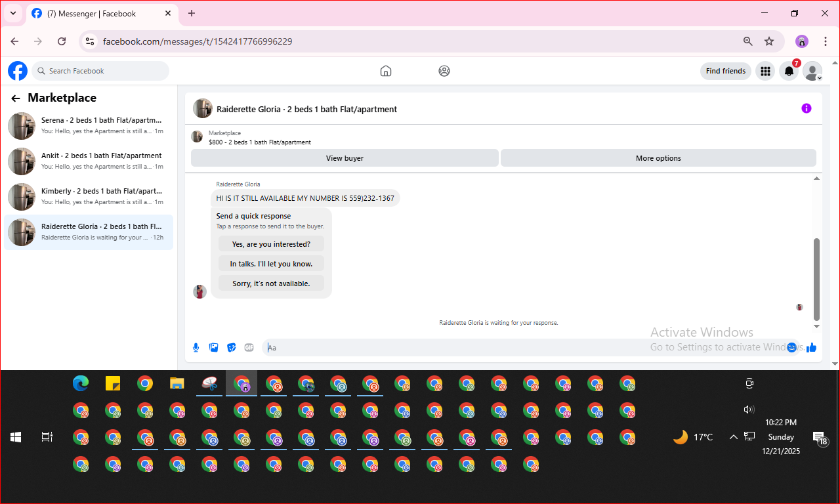Open the browser zoom magnifier icon

pyautogui.click(x=748, y=41)
